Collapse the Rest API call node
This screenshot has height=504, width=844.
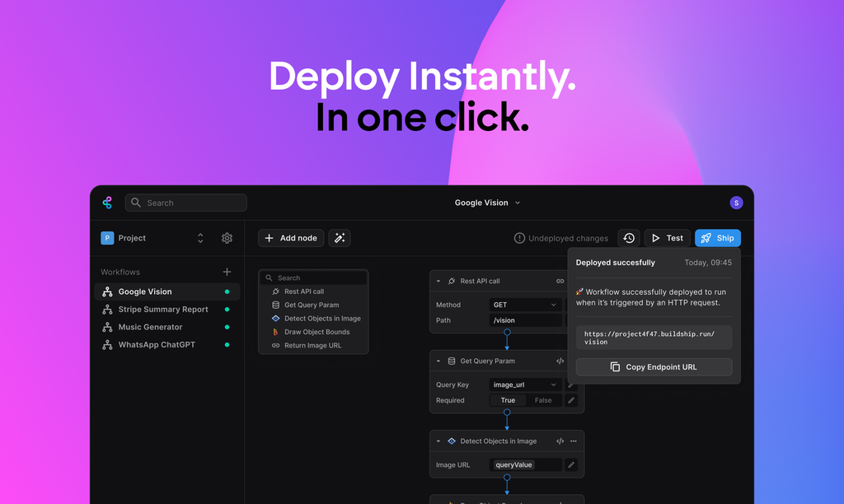click(438, 282)
